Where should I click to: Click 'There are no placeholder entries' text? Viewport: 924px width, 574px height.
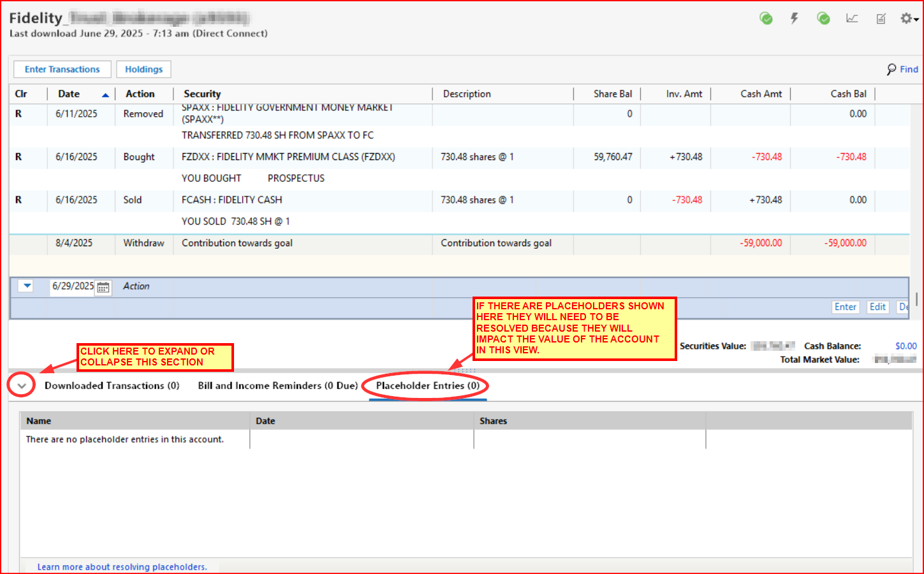click(x=124, y=439)
